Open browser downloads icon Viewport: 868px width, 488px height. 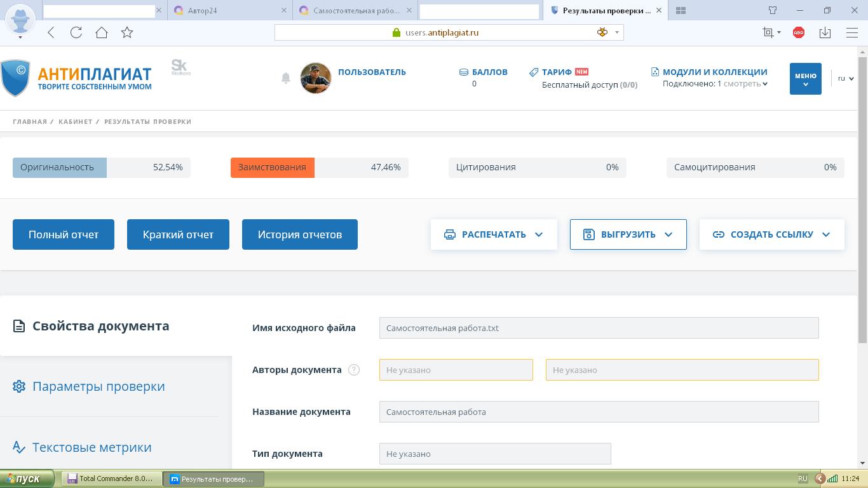coord(825,32)
